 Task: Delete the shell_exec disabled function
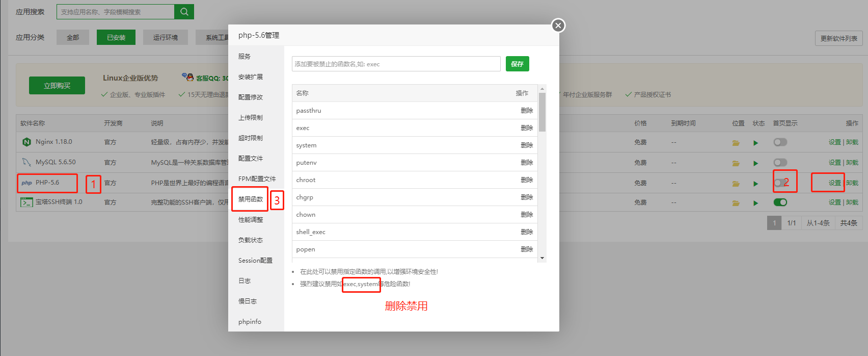coord(527,232)
